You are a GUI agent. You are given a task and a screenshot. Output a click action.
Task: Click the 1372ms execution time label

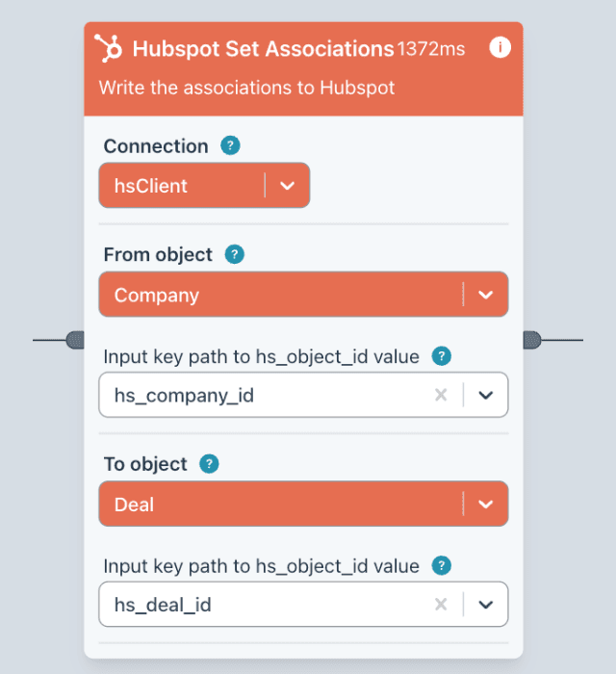pyautogui.click(x=431, y=48)
